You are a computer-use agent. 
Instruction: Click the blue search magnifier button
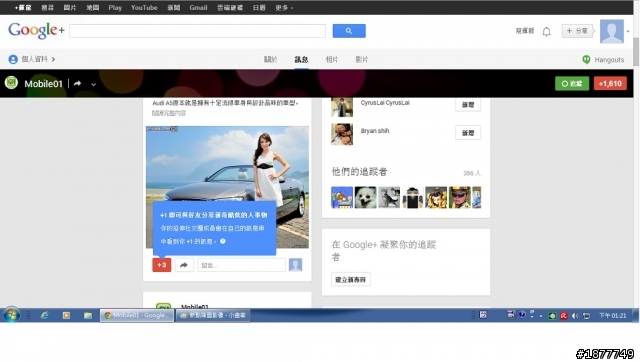point(349,31)
